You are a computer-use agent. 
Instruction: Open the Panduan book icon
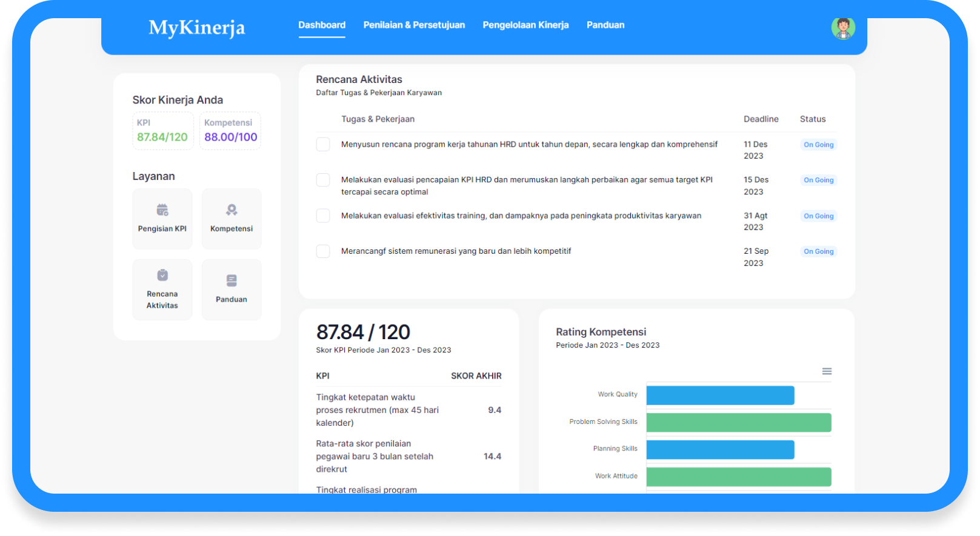point(232,280)
